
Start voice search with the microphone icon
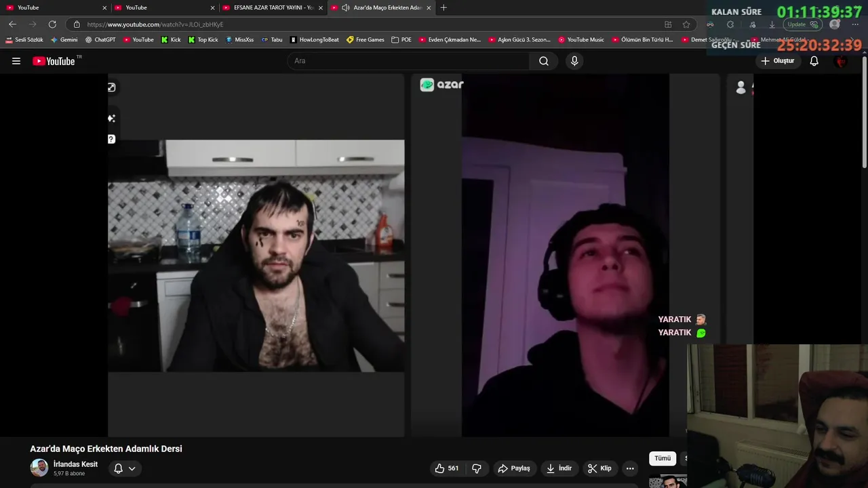pos(574,61)
